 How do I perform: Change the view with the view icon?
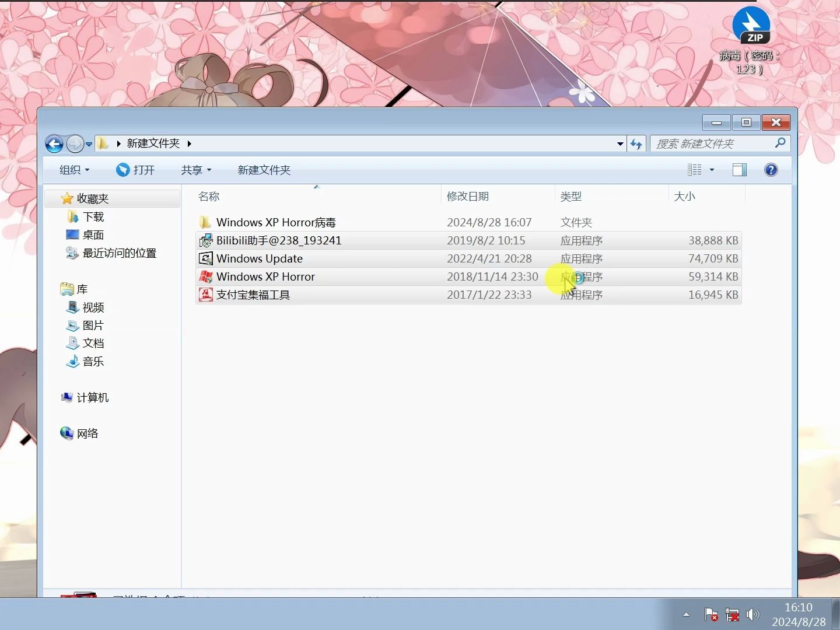pyautogui.click(x=694, y=170)
